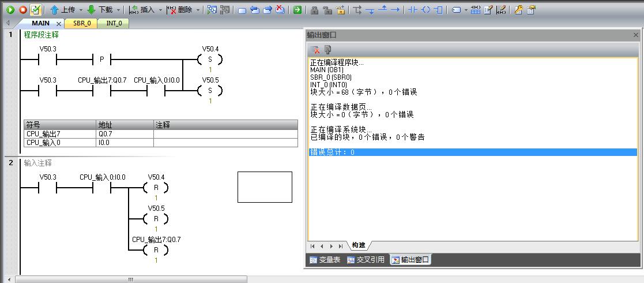Insert a coil element from toolbar
This screenshot has width=644, height=283.
coord(425,10)
